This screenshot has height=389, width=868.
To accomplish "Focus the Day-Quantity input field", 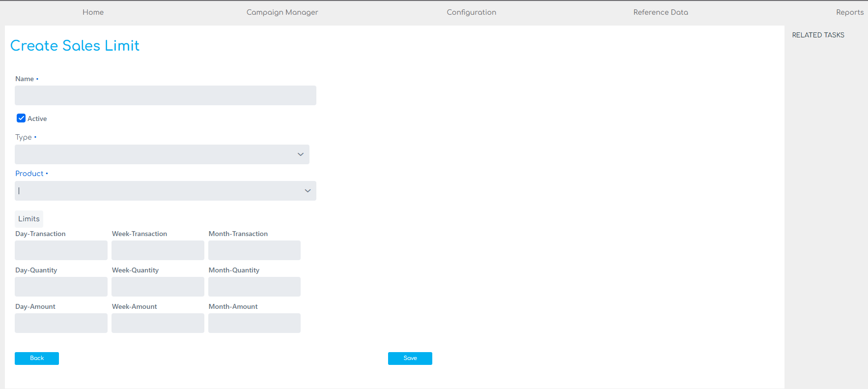I will point(61,287).
